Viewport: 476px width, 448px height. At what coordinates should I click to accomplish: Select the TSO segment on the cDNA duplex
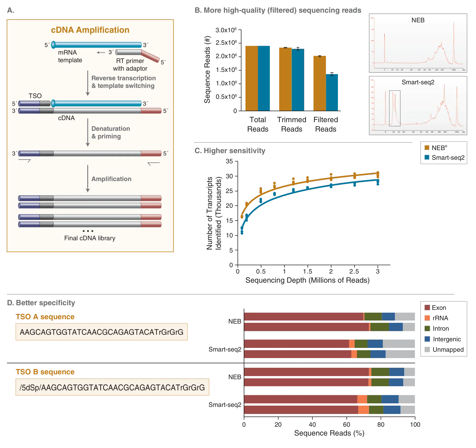[35, 104]
